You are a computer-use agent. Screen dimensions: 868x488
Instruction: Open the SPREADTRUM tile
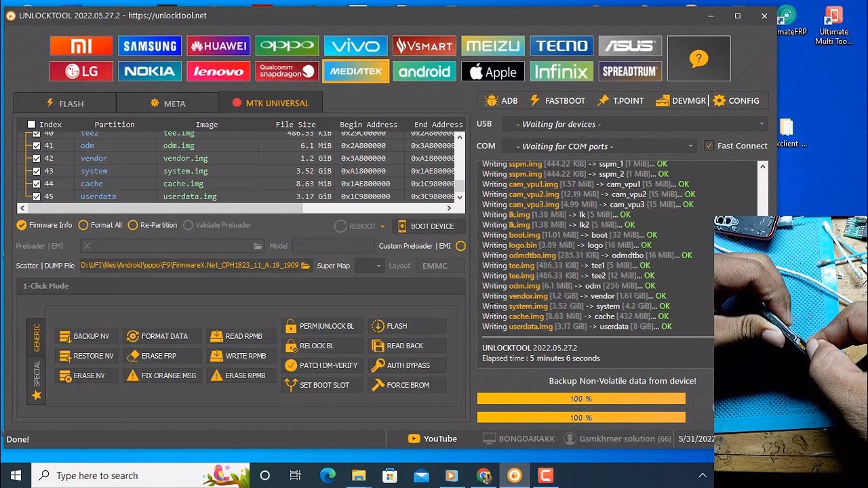click(630, 71)
